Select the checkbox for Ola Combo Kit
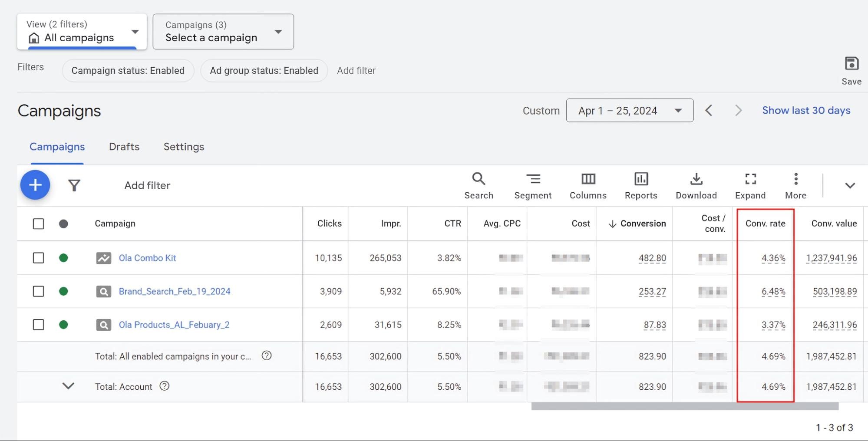The width and height of the screenshot is (868, 441). tap(38, 258)
